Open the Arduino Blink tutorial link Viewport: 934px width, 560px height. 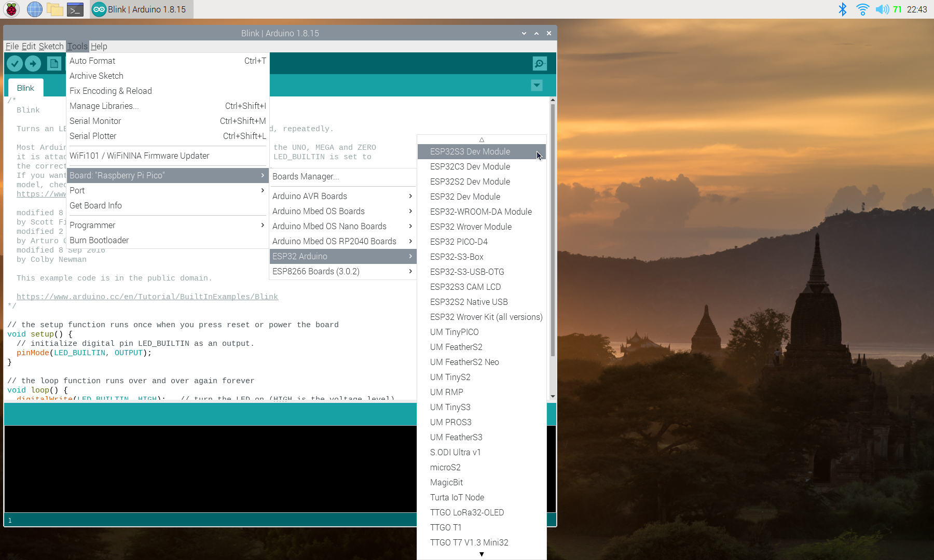[147, 297]
